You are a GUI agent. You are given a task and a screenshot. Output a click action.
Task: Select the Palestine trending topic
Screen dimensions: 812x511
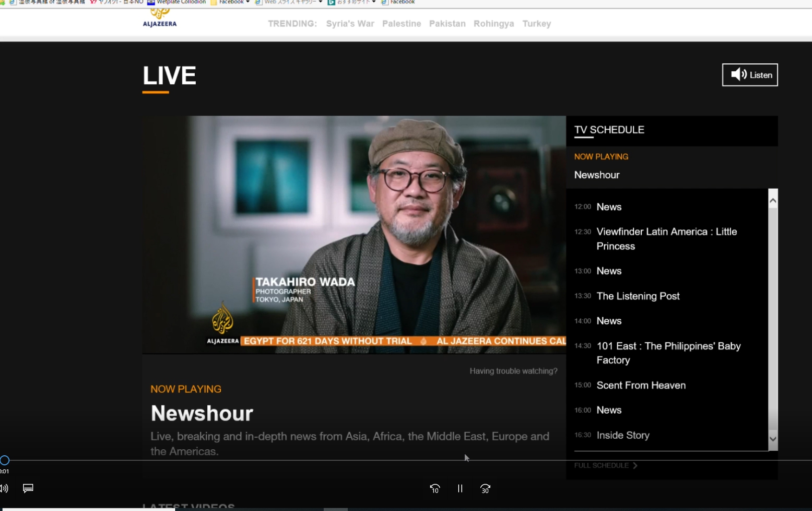pos(401,24)
